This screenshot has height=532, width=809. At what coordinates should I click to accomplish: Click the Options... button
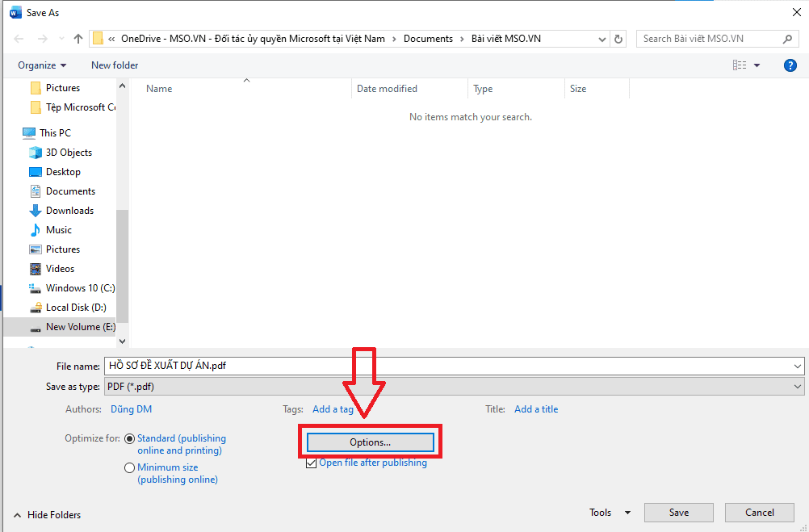click(370, 442)
